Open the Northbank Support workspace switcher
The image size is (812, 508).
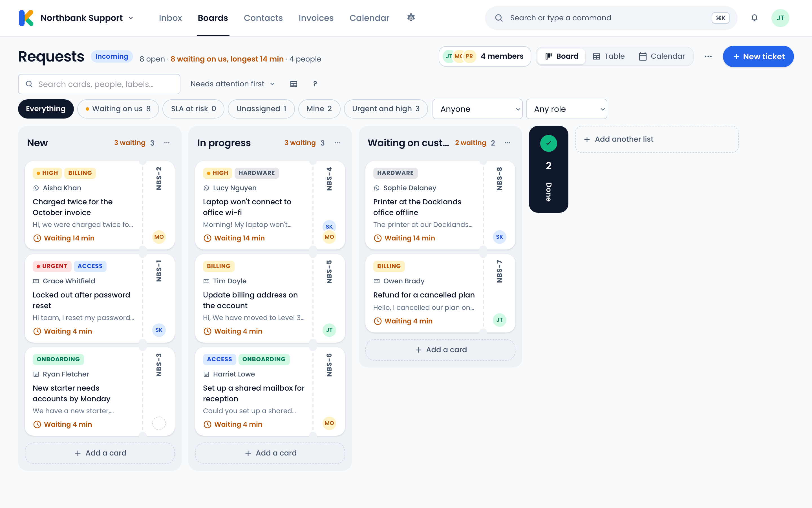[87, 18]
